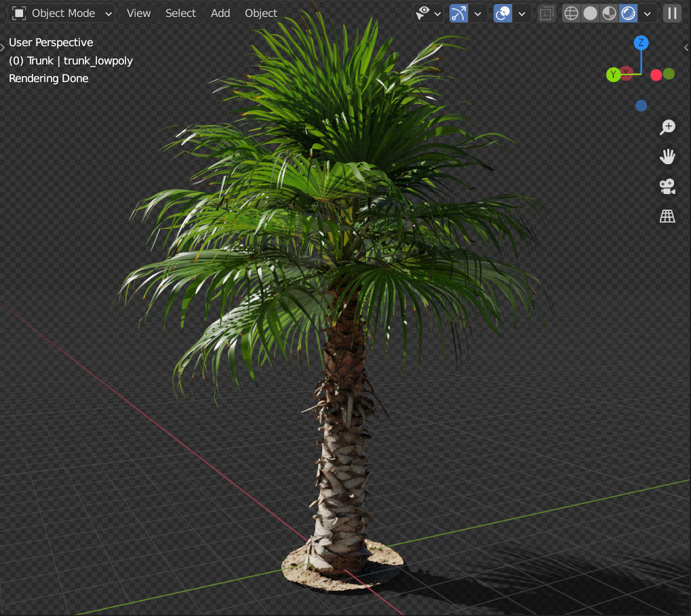Click the red negative X axis dot on gizmo
Image resolution: width=691 pixels, height=616 pixels.
pyautogui.click(x=656, y=75)
